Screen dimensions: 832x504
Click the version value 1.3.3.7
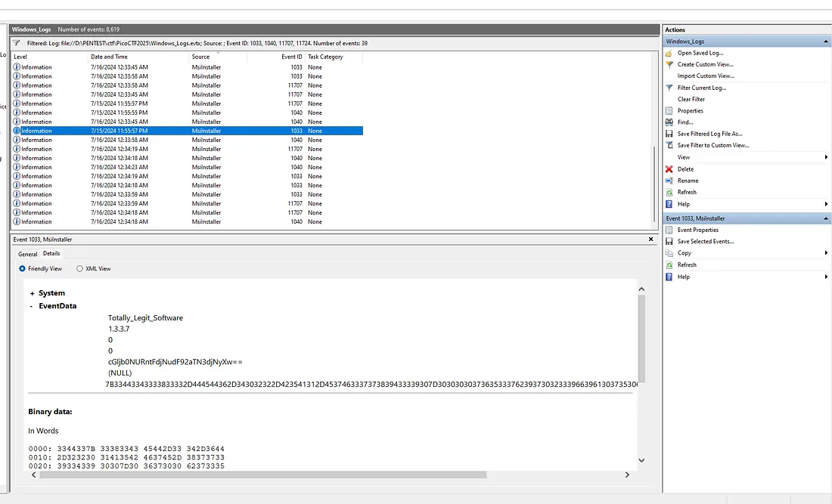(x=119, y=329)
